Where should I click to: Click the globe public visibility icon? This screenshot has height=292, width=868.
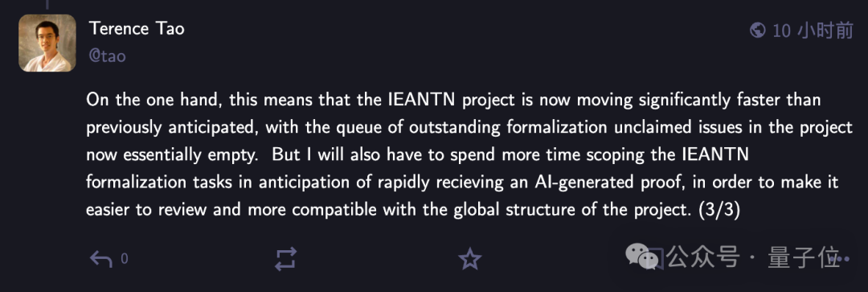(x=758, y=30)
